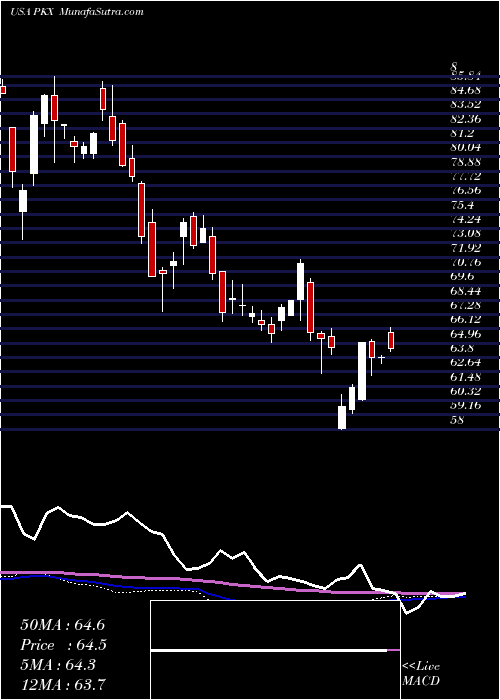This screenshot has width=500, height=700.
Task: Click the 12MA : 63.7 readout
Action: pyautogui.click(x=62, y=684)
